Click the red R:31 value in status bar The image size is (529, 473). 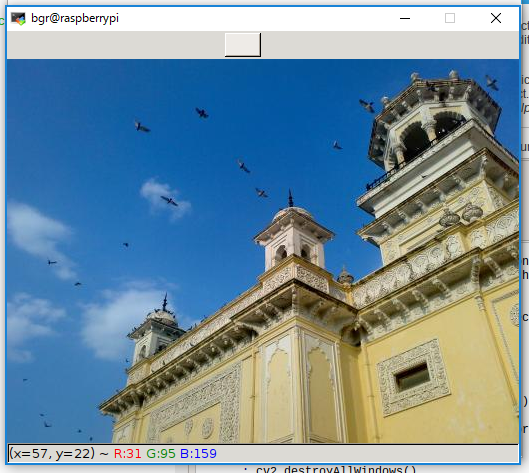coord(128,454)
